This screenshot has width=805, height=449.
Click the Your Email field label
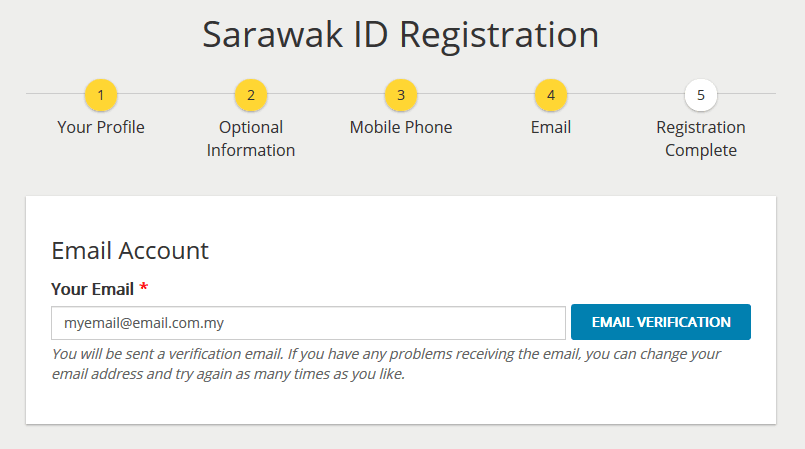(x=92, y=289)
